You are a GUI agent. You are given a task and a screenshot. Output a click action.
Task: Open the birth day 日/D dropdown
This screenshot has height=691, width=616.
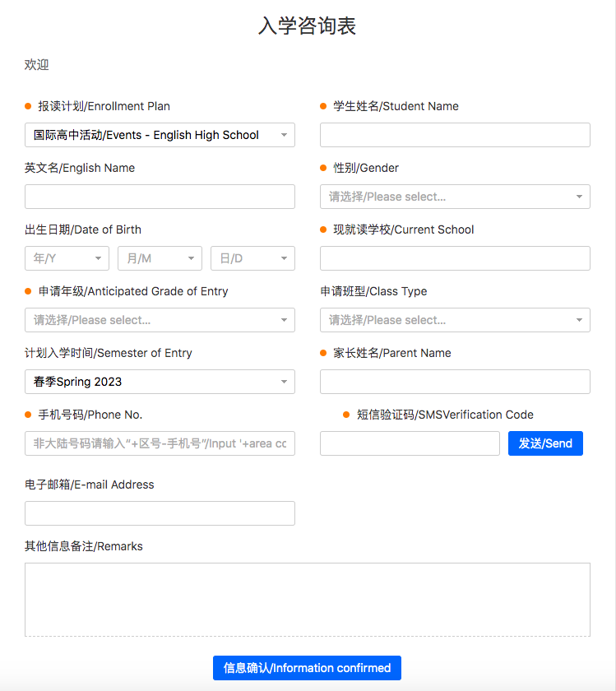coord(252,258)
